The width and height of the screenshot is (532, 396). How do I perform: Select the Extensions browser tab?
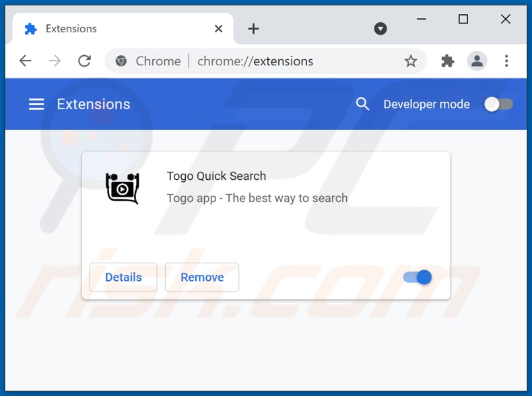pos(123,29)
